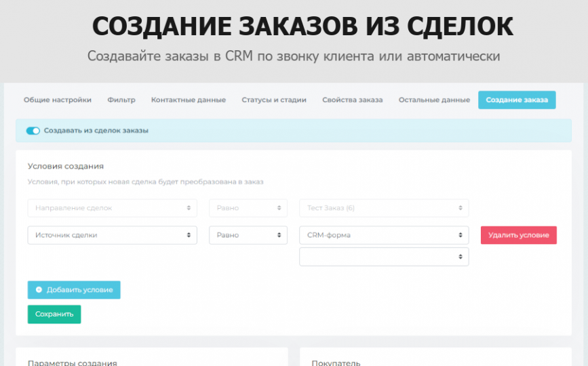Open the Контактные данные tab

pyautogui.click(x=189, y=100)
